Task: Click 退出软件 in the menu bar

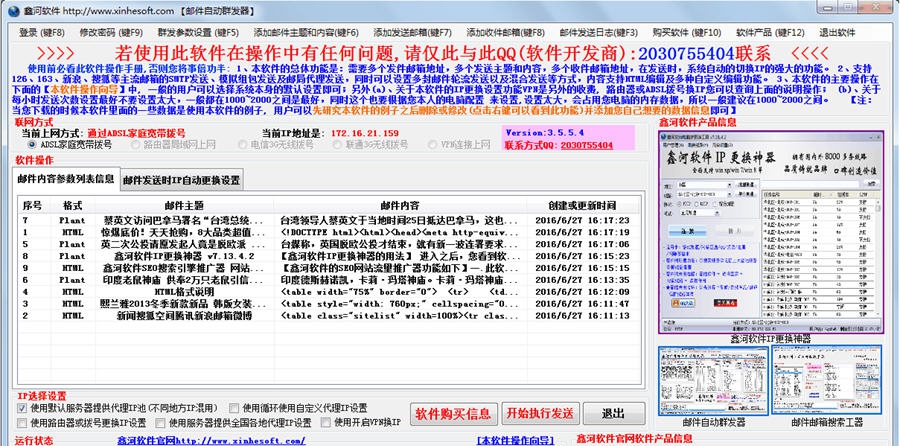Action: coord(837,33)
